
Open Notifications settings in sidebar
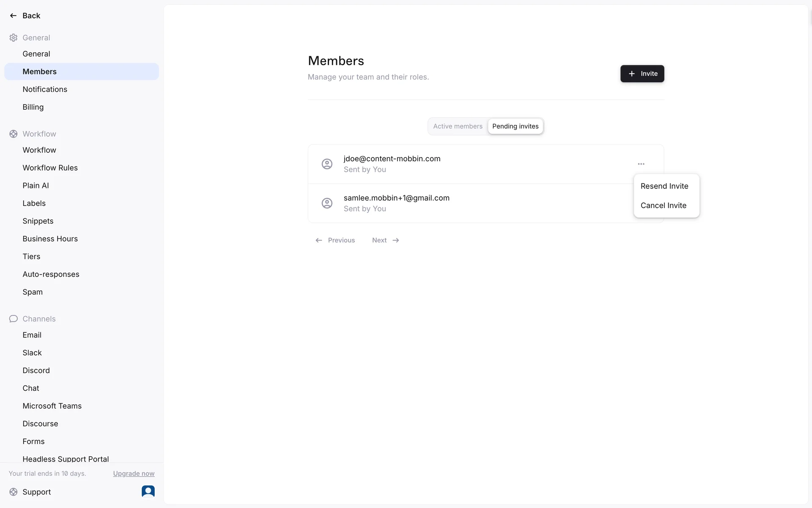pos(45,89)
